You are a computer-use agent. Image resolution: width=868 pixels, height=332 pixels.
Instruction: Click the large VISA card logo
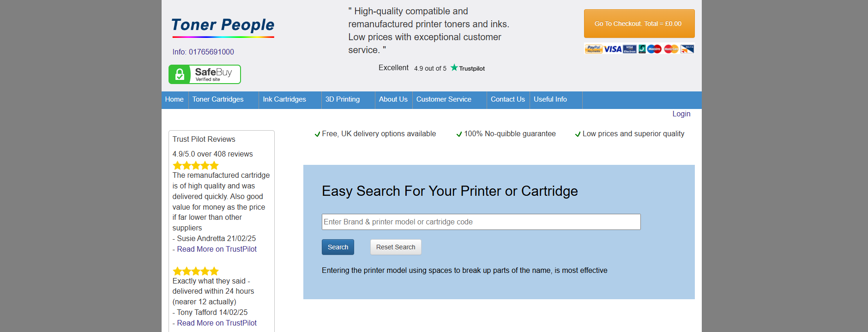tap(613, 49)
